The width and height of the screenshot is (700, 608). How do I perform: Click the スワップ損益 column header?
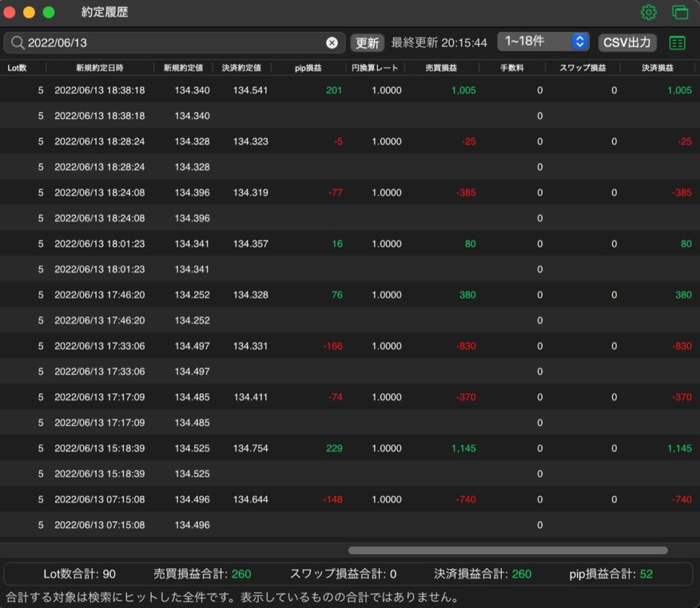582,68
